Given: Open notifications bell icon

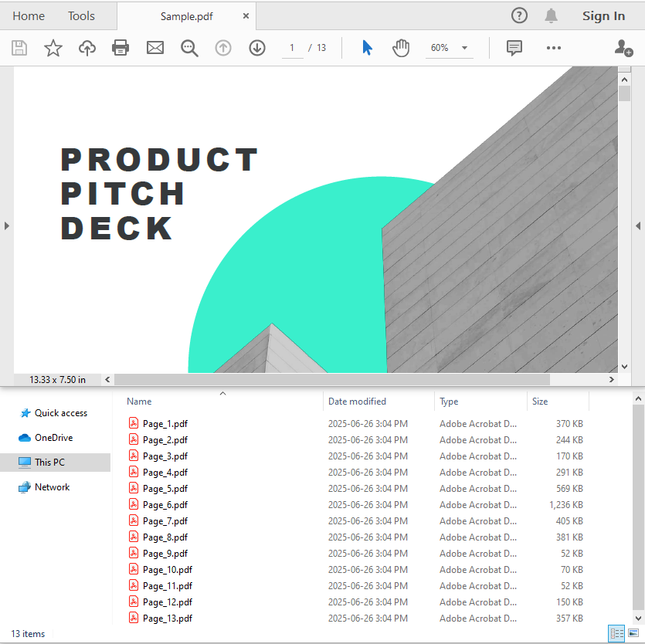Looking at the screenshot, I should [x=551, y=15].
